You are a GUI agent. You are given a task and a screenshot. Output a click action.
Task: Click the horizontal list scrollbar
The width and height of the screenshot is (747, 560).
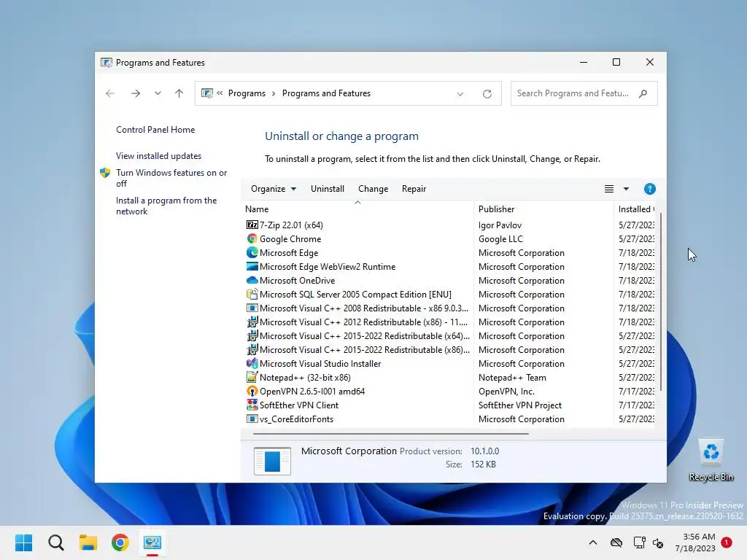pos(391,434)
